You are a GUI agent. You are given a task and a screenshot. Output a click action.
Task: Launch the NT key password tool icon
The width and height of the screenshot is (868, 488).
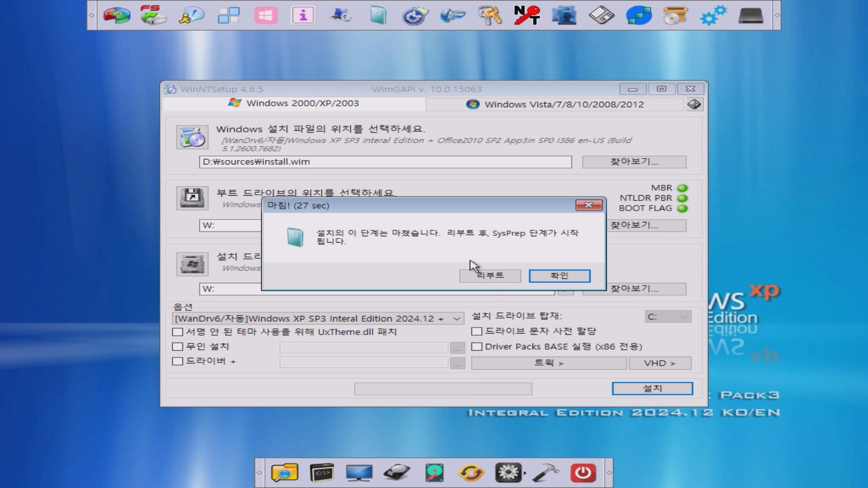[x=527, y=15]
